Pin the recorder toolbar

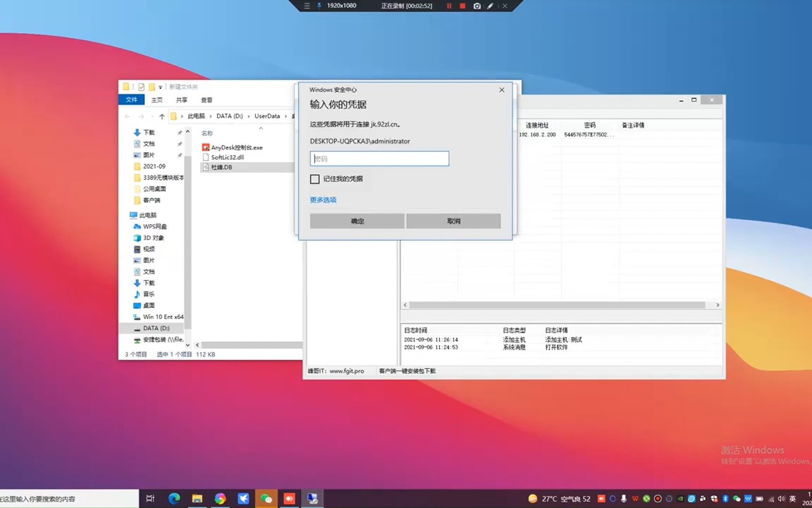tap(319, 6)
